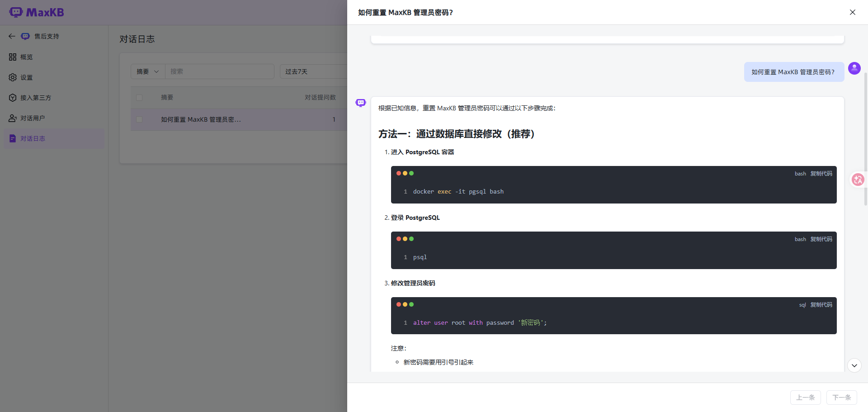Check the box for 如何重置 MaxKB row
Viewport: 868px width, 412px height.
tap(139, 119)
